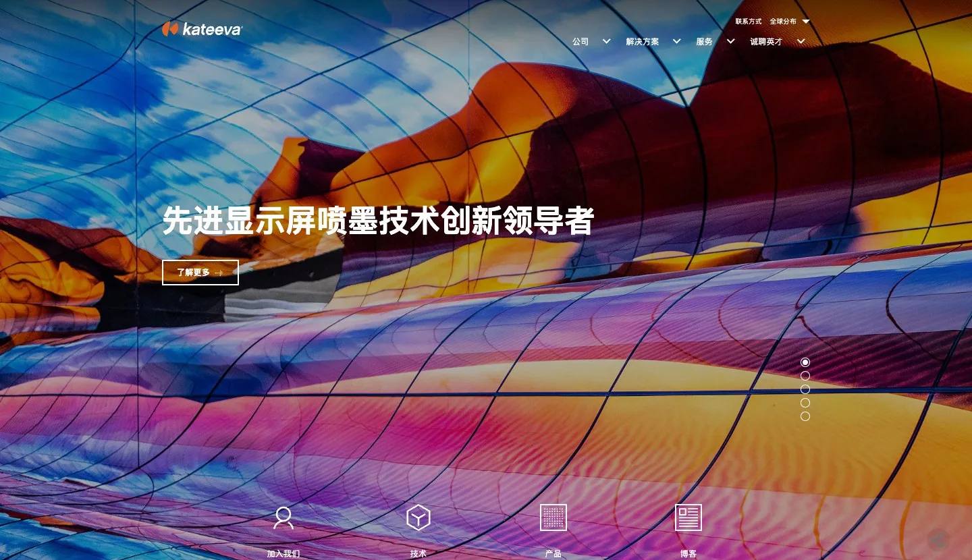Open the 技术 cube icon
Screen dimensions: 972x560
click(418, 517)
